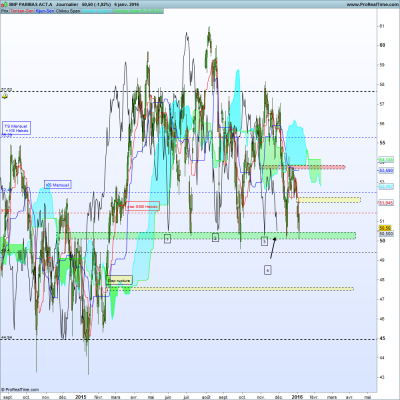Open the Prix indicator label

[x=5, y=11]
